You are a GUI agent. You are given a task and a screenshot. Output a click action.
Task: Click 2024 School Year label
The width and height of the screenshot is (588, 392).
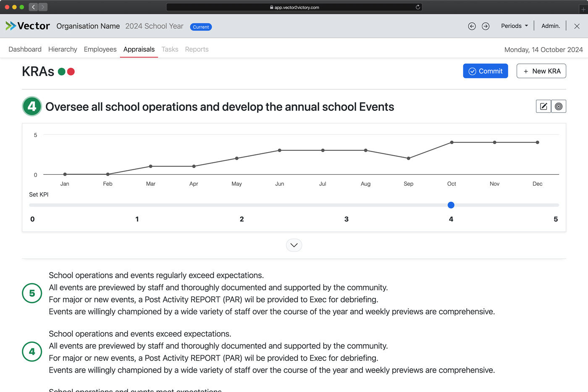(154, 26)
